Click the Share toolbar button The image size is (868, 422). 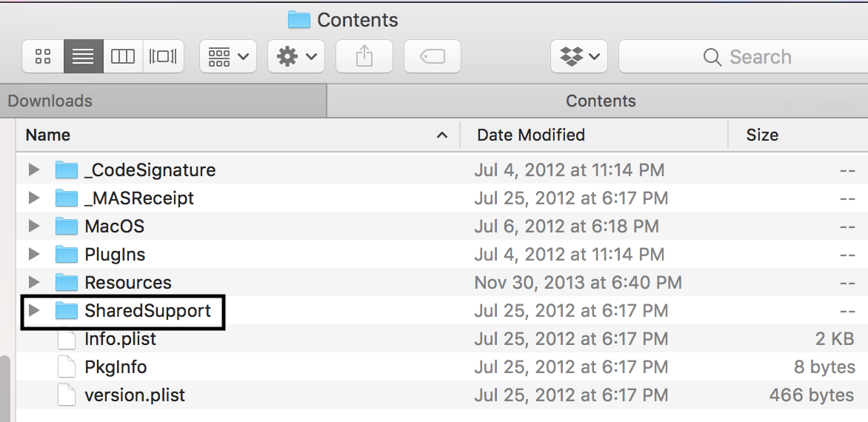[364, 56]
